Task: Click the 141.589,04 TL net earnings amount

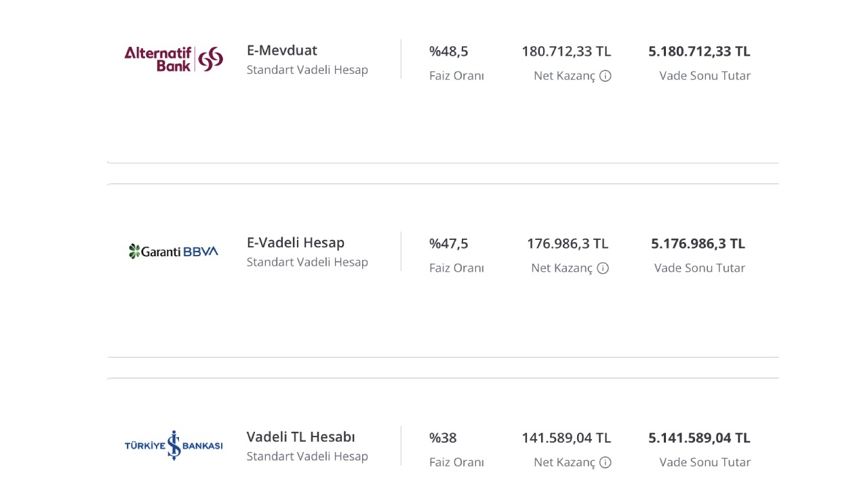Action: [x=566, y=438]
